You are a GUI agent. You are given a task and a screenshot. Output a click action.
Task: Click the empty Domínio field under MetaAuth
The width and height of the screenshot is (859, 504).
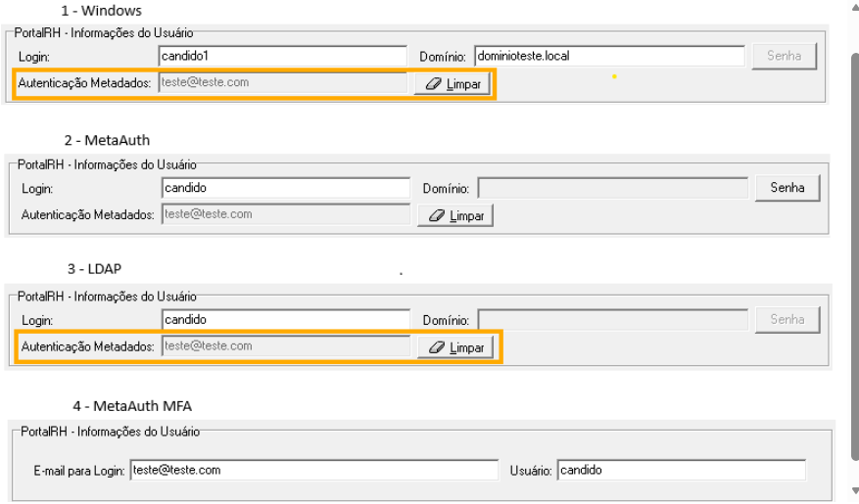pyautogui.click(x=613, y=187)
